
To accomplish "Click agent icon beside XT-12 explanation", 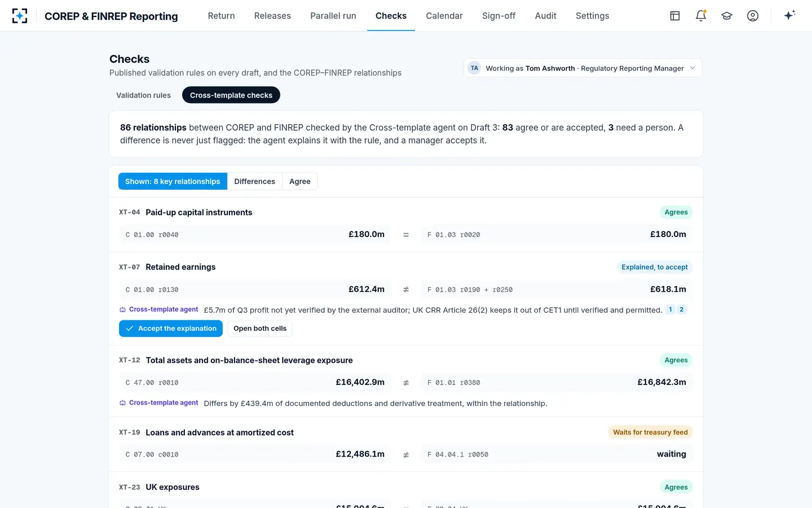I will [x=122, y=403].
